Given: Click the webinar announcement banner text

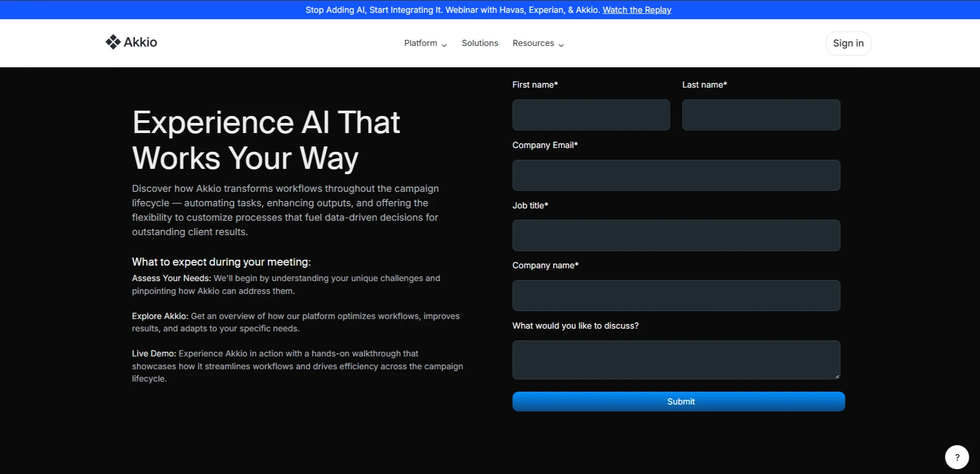Looking at the screenshot, I should (x=453, y=10).
